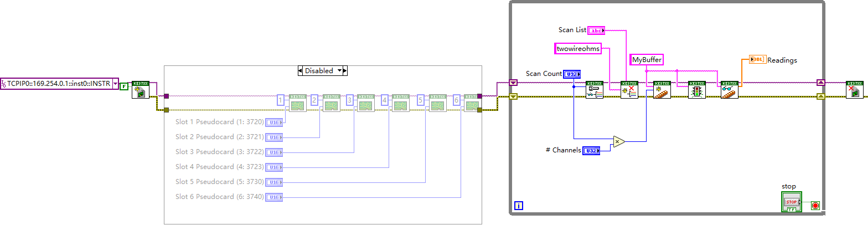The image size is (868, 240).
Task: Click the stop boolean control terminal
Action: click(x=791, y=202)
